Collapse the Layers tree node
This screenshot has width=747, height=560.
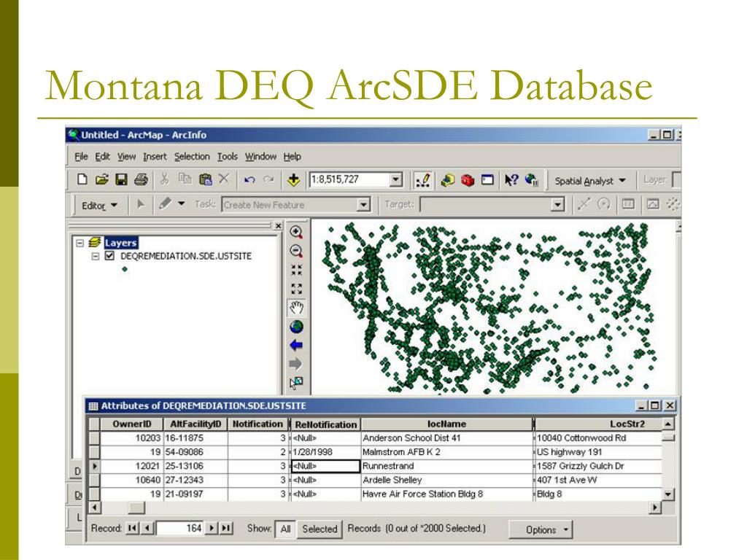[x=80, y=243]
